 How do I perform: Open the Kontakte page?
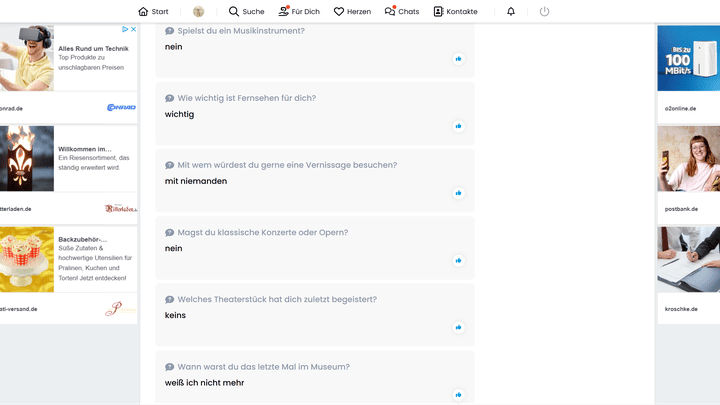coord(455,12)
